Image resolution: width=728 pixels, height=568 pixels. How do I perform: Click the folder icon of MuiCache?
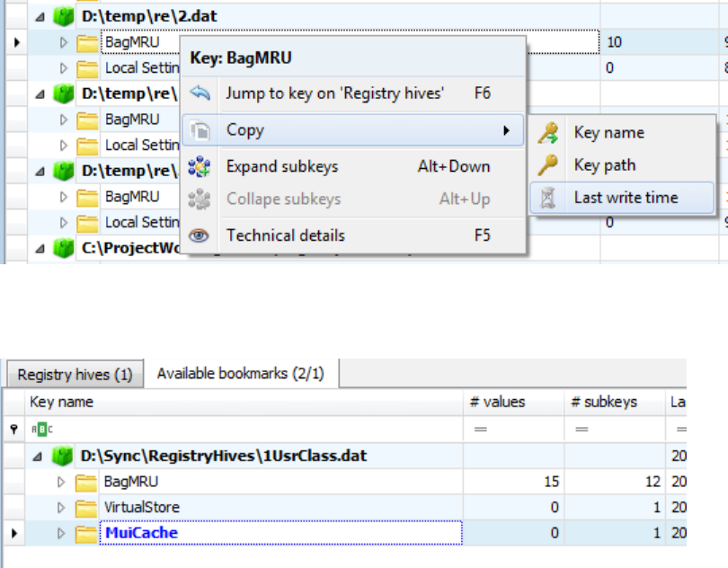[x=86, y=534]
